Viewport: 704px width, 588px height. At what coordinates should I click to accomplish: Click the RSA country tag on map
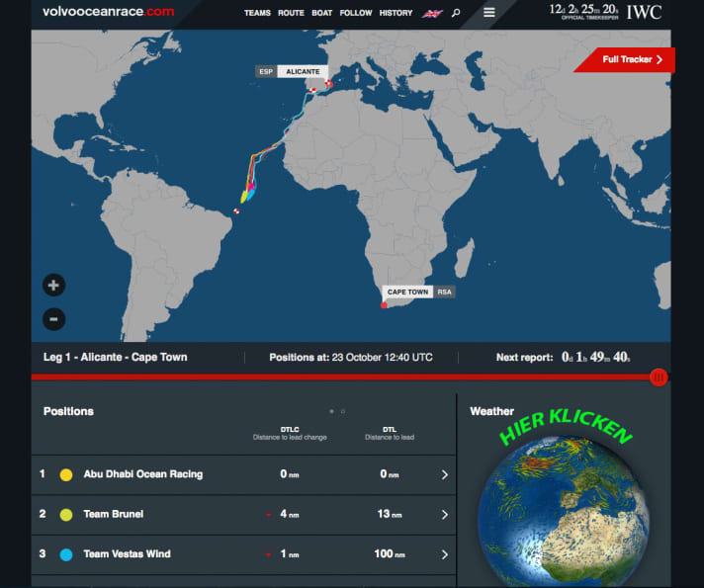(445, 293)
